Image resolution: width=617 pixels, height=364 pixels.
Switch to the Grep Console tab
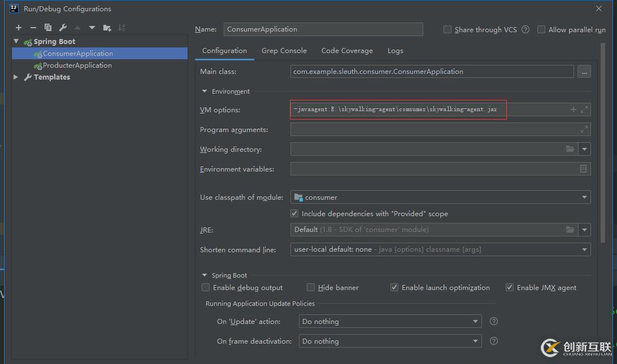coord(284,51)
